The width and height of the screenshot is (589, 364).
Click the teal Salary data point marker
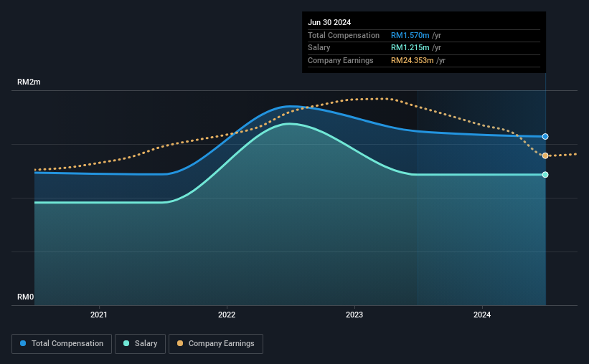545,175
